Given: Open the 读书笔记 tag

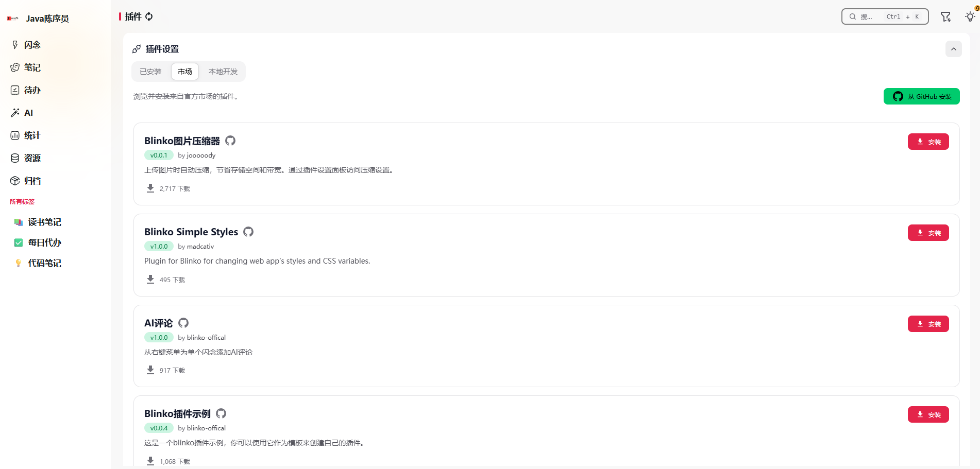Looking at the screenshot, I should pyautogui.click(x=44, y=222).
